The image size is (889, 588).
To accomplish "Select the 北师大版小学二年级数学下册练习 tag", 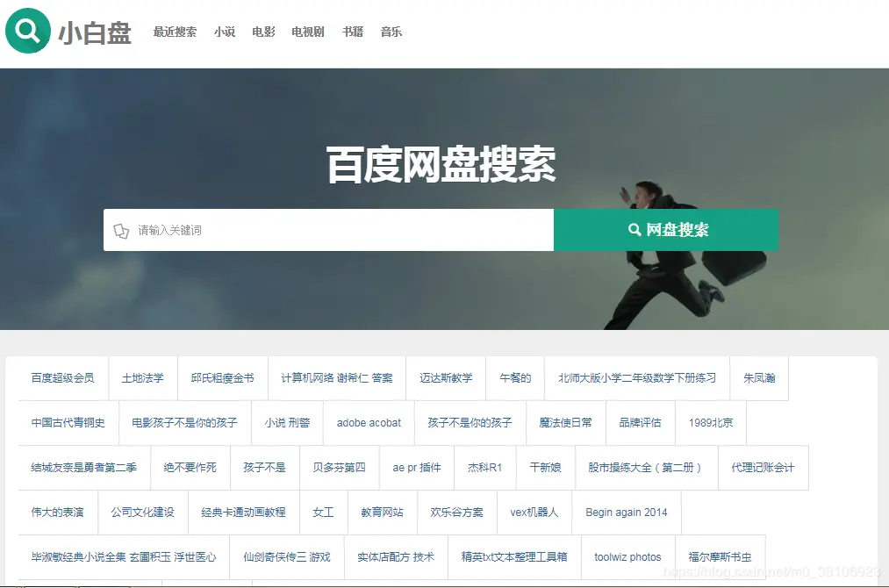I will coord(637,378).
